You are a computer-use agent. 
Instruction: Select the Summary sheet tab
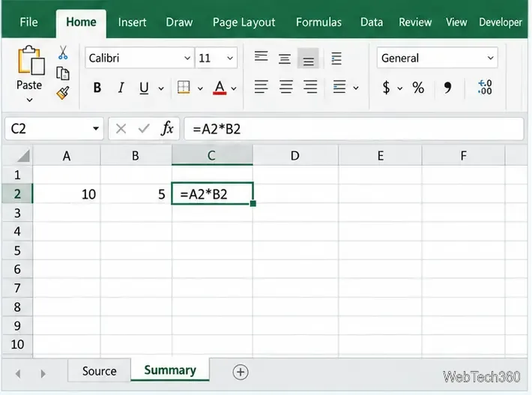coord(170,370)
